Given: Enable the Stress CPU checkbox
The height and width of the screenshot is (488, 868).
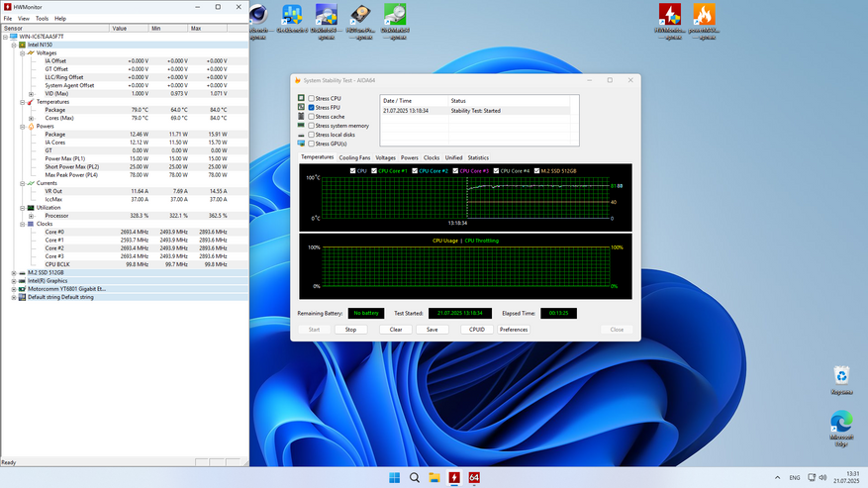Looking at the screenshot, I should (312, 99).
